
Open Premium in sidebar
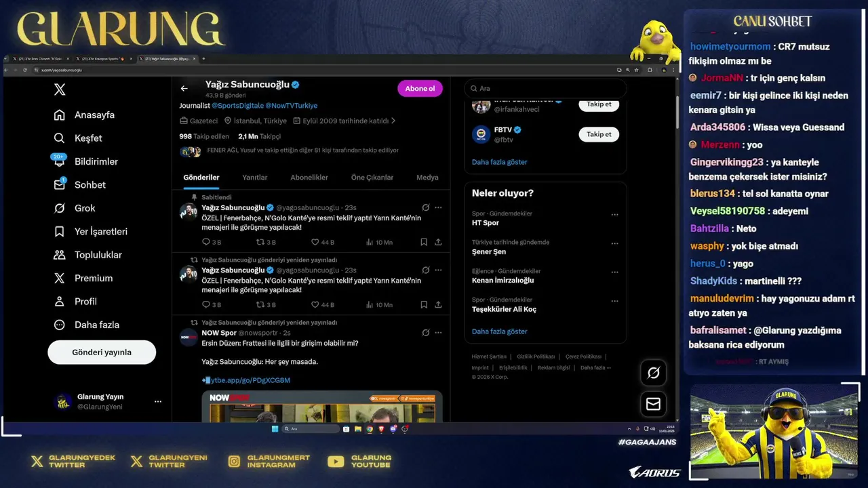pyautogui.click(x=83, y=279)
